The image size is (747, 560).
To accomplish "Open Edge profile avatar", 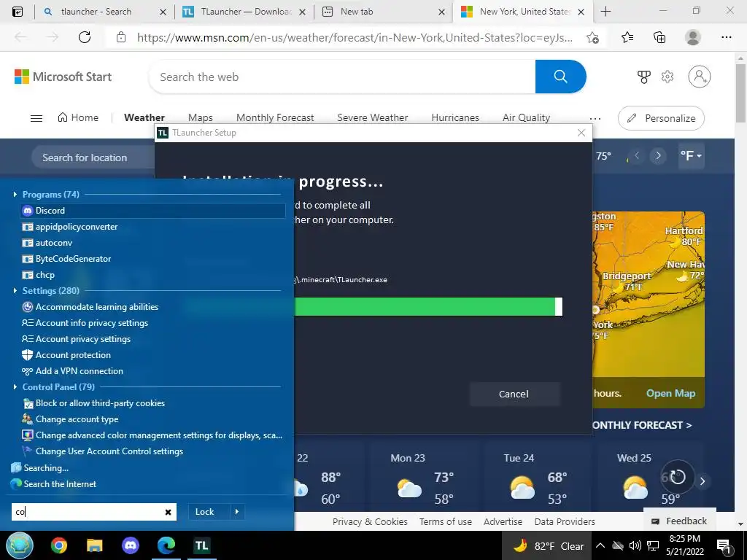I will point(693,37).
